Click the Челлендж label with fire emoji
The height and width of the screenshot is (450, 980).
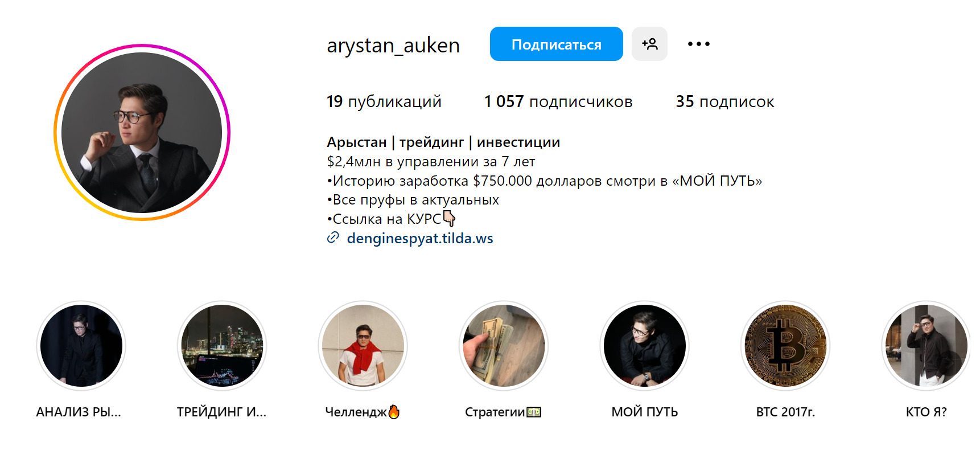coord(363,412)
